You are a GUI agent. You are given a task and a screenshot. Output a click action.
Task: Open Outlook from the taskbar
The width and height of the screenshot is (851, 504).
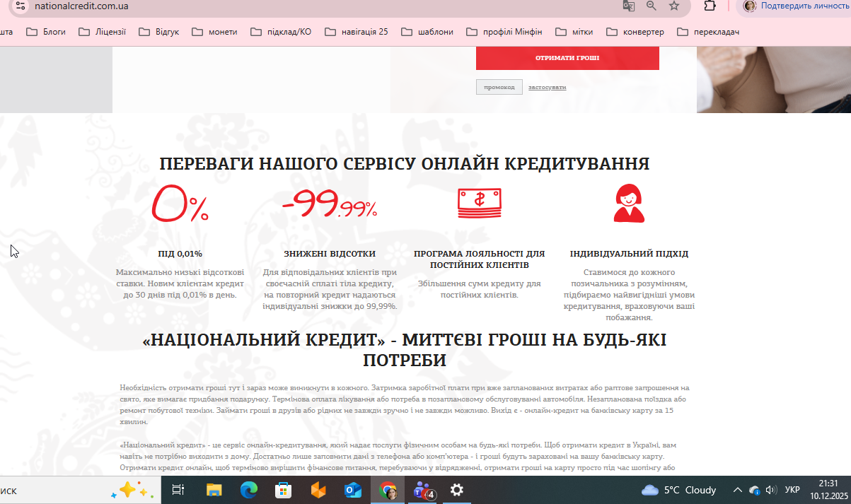pyautogui.click(x=352, y=490)
